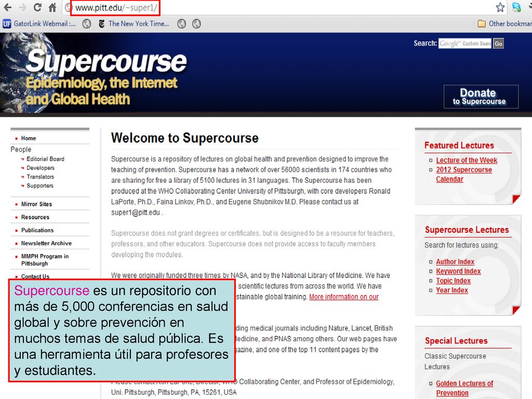Open the GatorLink Webmail bookmark

(x=39, y=24)
